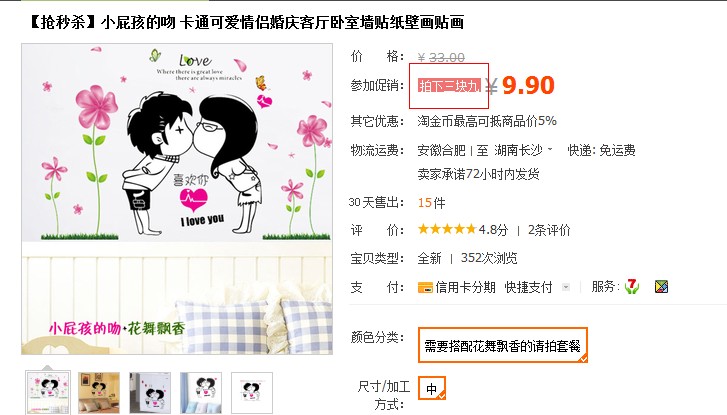Select the first product thumbnail
This screenshot has height=415, width=727.
pyautogui.click(x=48, y=392)
